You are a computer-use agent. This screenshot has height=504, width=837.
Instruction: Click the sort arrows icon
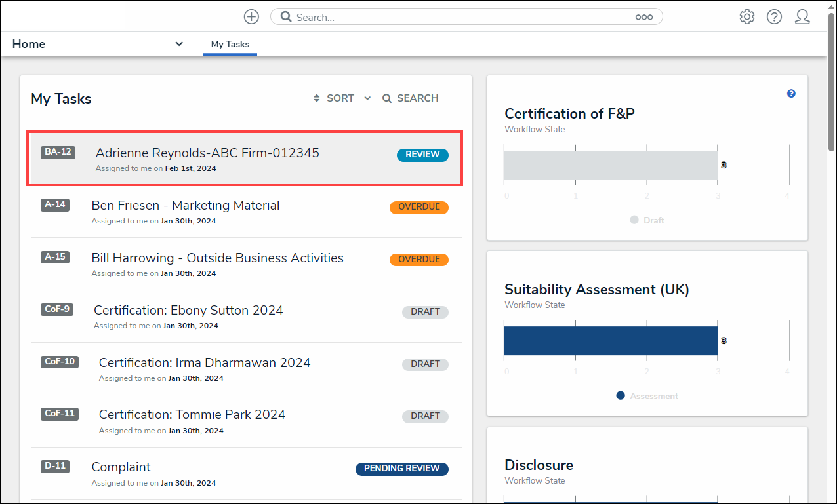tap(317, 98)
